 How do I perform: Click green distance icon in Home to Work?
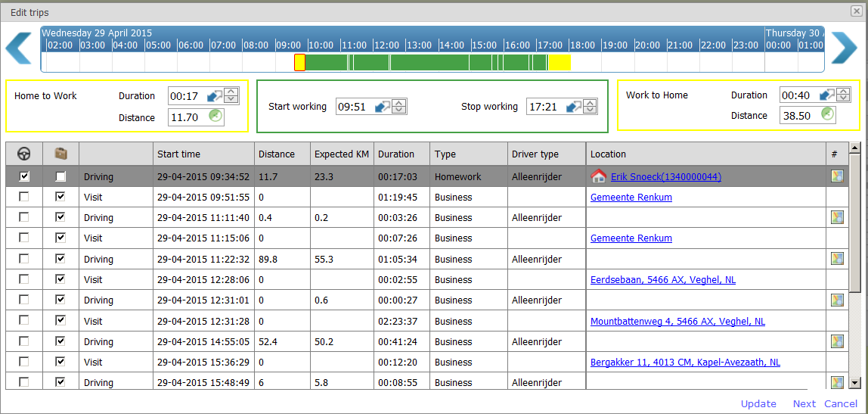(215, 117)
